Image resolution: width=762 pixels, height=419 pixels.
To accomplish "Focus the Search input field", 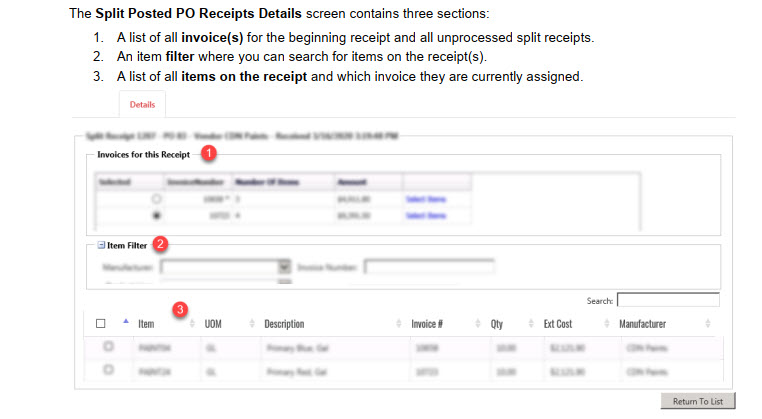I will click(667, 299).
